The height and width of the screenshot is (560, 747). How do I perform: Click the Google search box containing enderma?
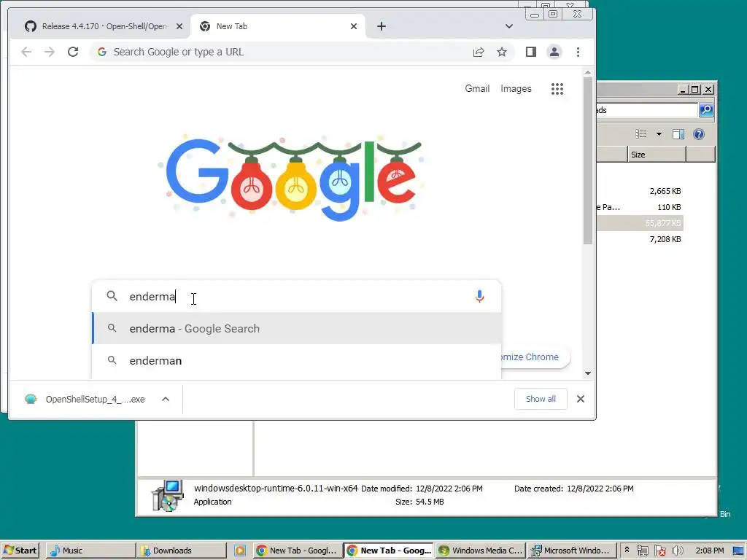point(296,296)
